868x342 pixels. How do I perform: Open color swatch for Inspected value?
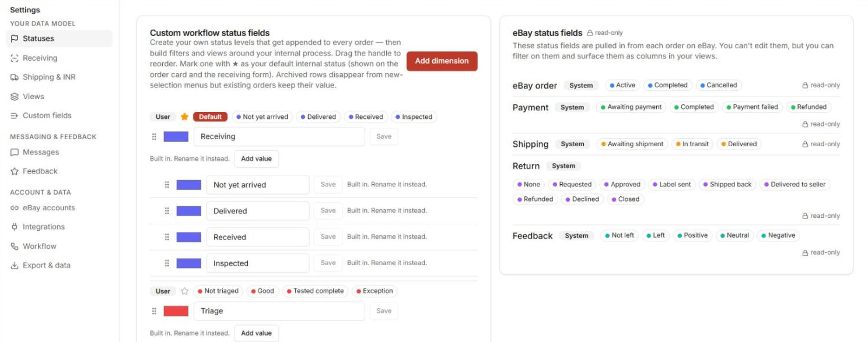pos(189,263)
